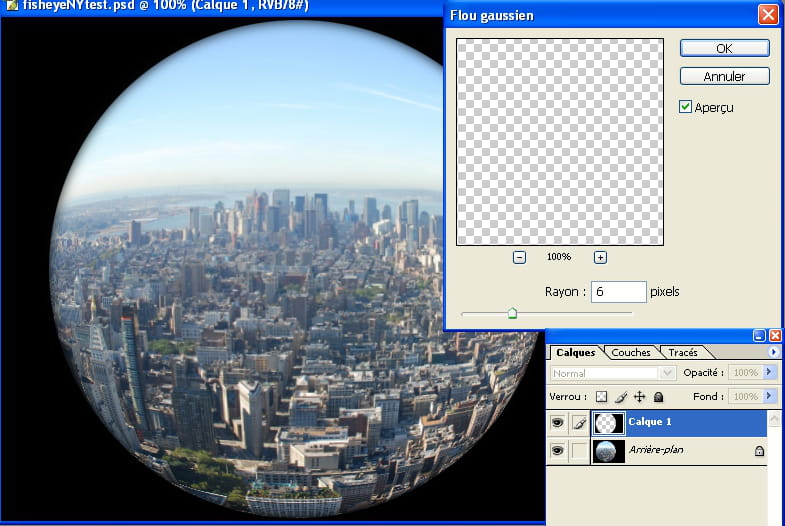Click the Fond value field
The height and width of the screenshot is (526, 785).
(x=745, y=396)
